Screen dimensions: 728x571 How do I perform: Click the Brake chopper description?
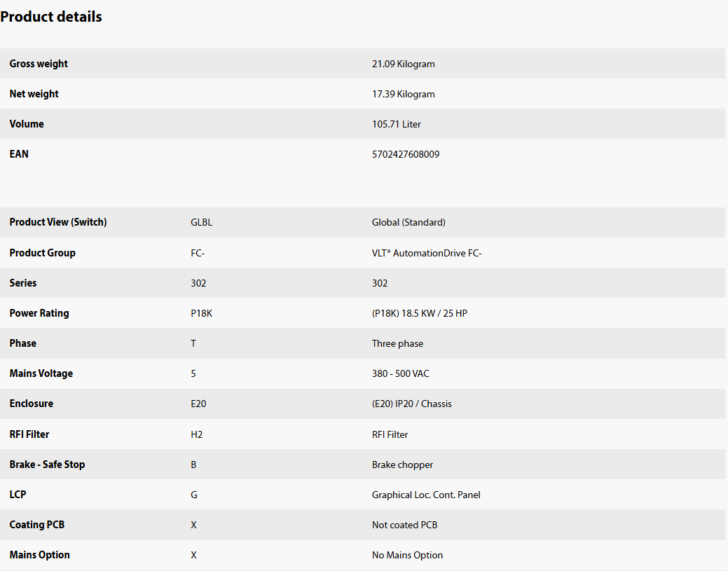[402, 465]
